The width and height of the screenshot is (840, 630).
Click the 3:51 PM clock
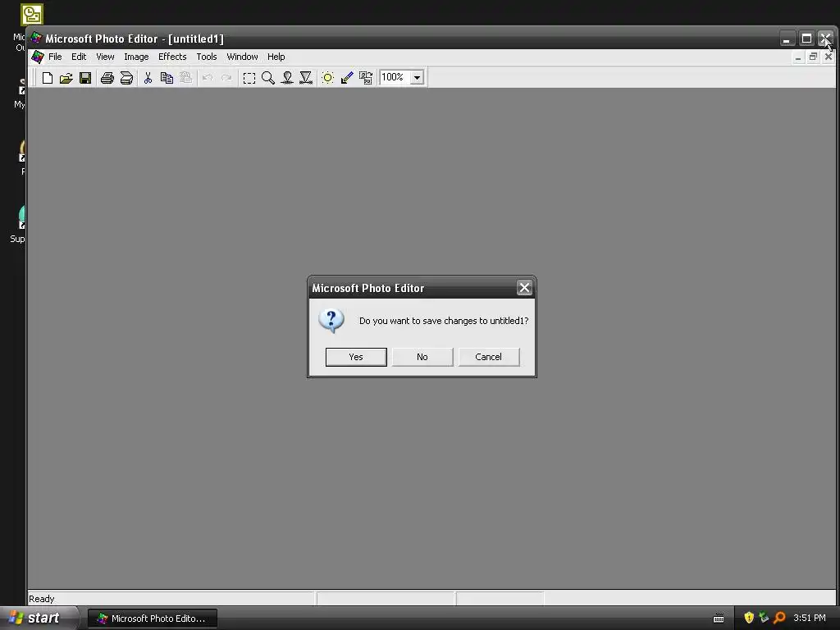tap(810, 619)
